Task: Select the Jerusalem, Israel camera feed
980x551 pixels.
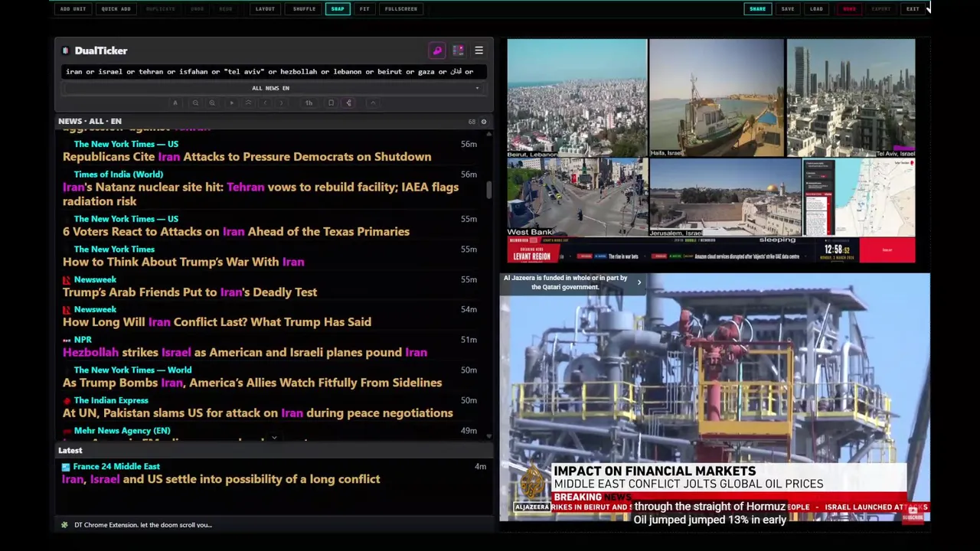Action: tap(725, 197)
